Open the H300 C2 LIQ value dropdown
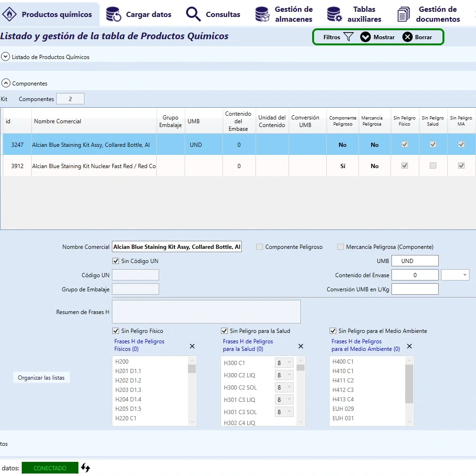The width and height of the screenshot is (476, 476). click(x=284, y=375)
